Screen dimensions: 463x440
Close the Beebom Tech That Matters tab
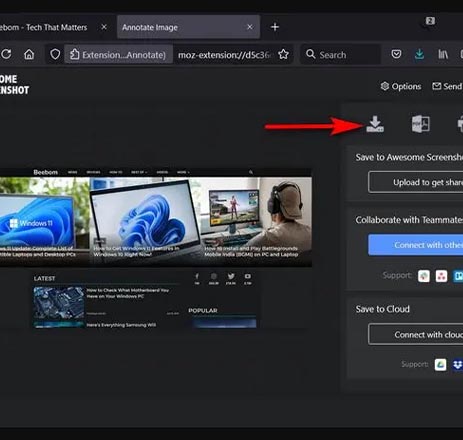click(x=104, y=27)
